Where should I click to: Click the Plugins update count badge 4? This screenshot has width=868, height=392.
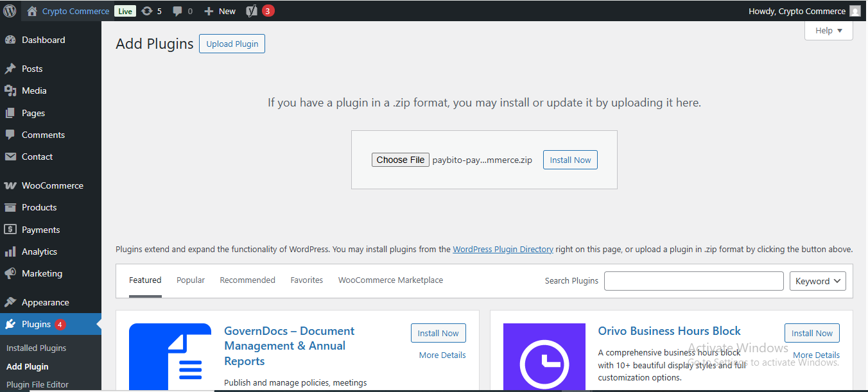[x=60, y=325]
